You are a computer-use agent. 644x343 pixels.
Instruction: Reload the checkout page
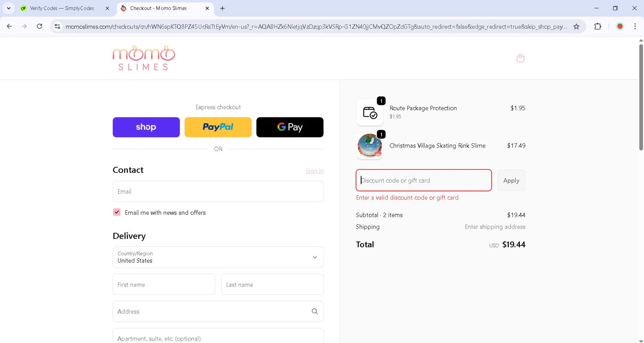coord(39,27)
